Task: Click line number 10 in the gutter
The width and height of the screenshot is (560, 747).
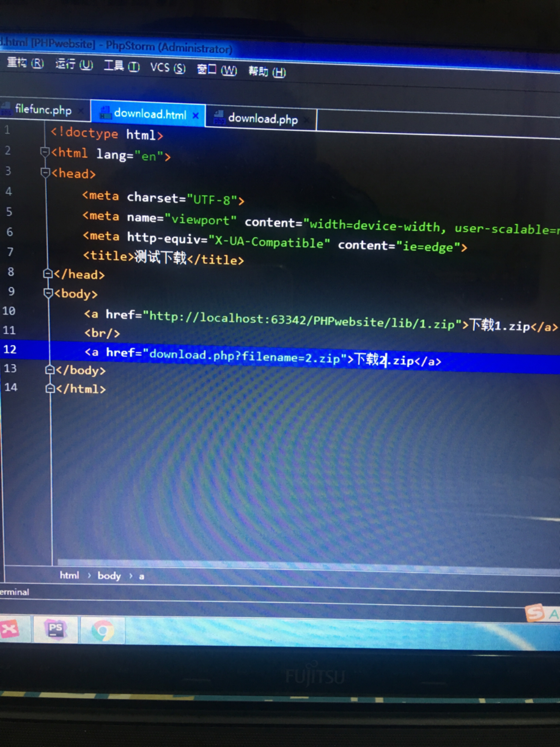Action: click(9, 311)
